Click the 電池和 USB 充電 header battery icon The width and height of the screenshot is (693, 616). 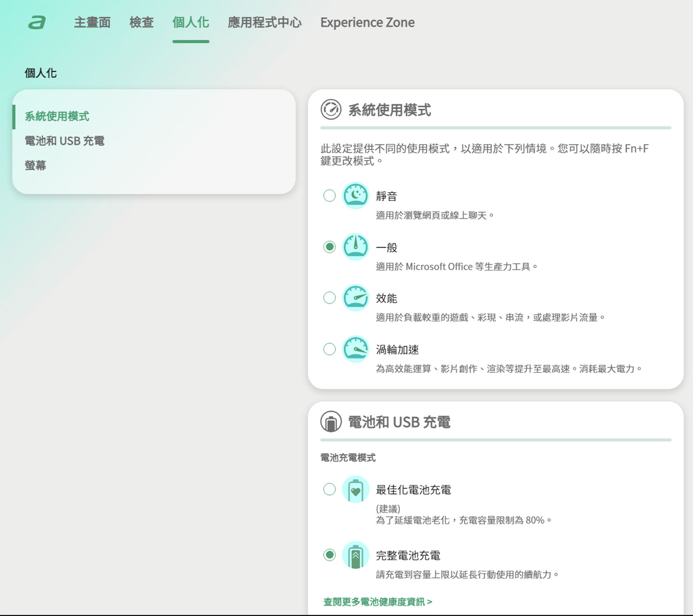click(x=331, y=422)
